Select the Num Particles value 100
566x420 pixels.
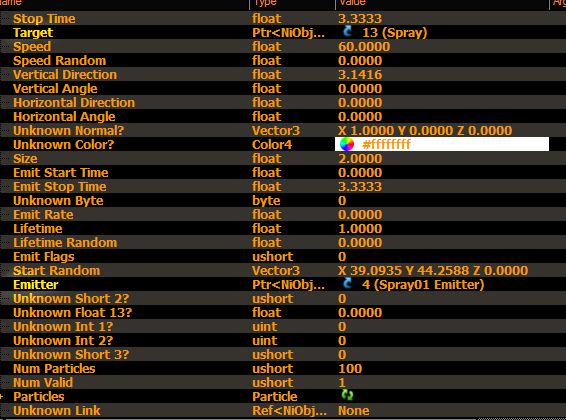350,368
